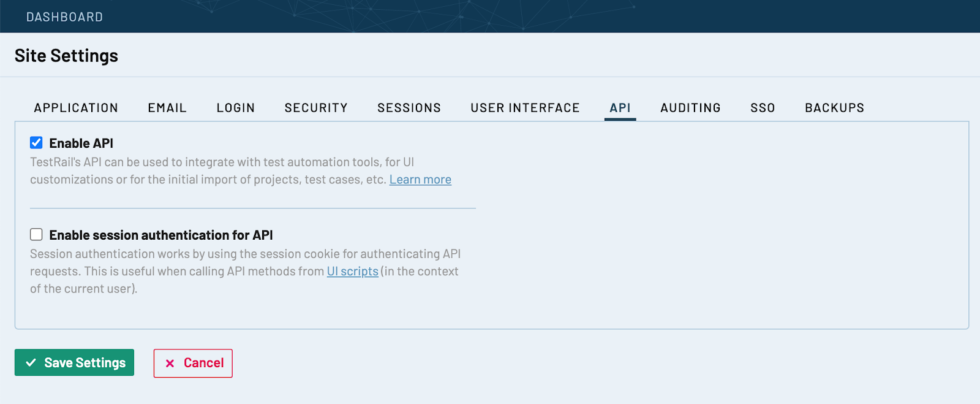Image resolution: width=980 pixels, height=404 pixels.
Task: Open the Sessions tab
Action: pyautogui.click(x=409, y=108)
